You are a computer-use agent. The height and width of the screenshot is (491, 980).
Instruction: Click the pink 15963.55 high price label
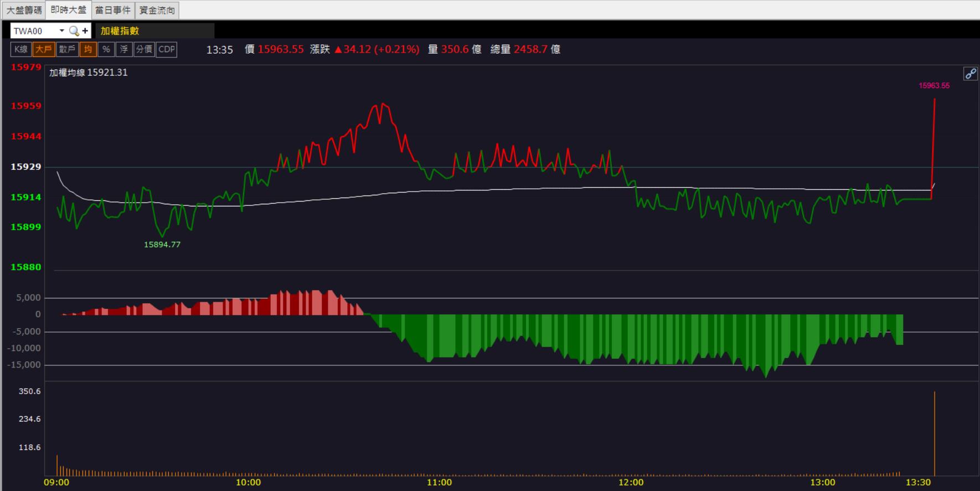934,85
